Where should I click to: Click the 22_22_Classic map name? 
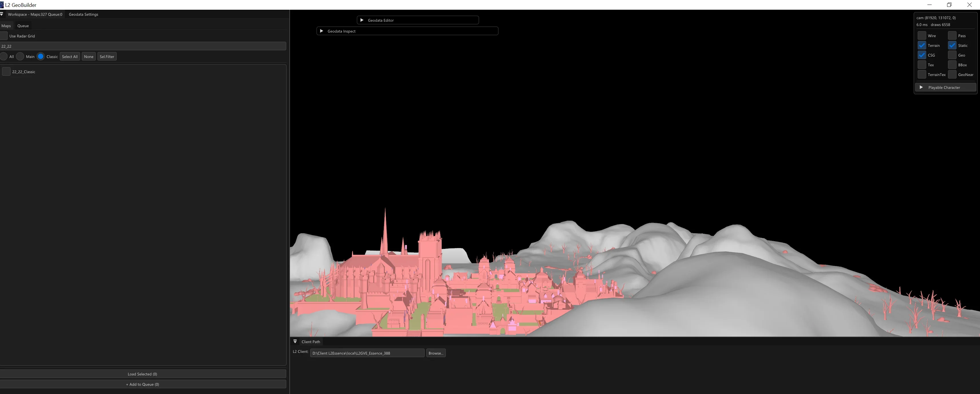click(x=23, y=72)
